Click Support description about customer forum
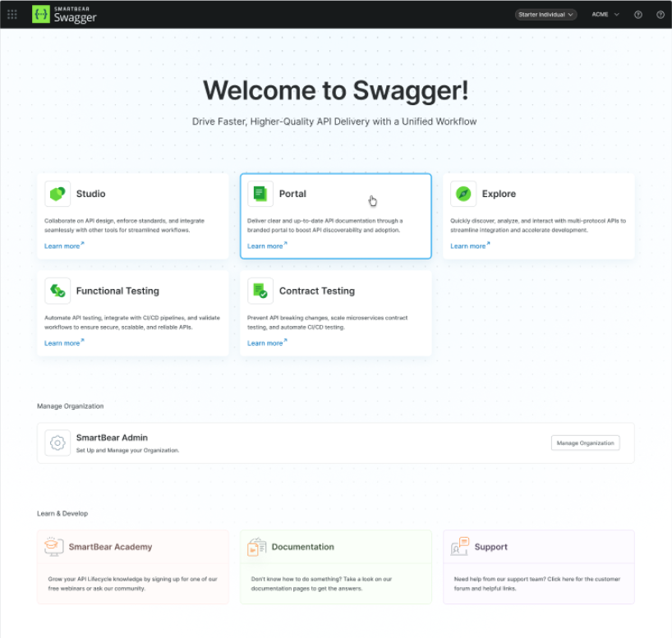 pyautogui.click(x=537, y=584)
